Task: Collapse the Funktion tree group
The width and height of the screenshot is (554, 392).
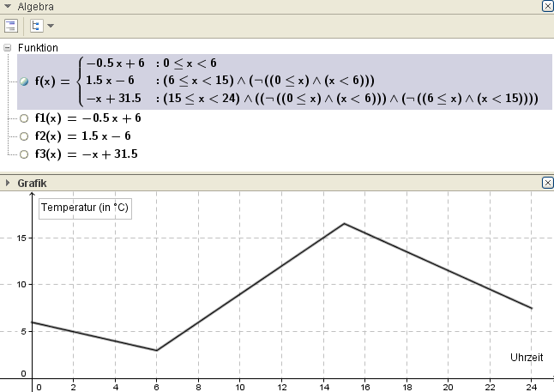Action: click(8, 48)
